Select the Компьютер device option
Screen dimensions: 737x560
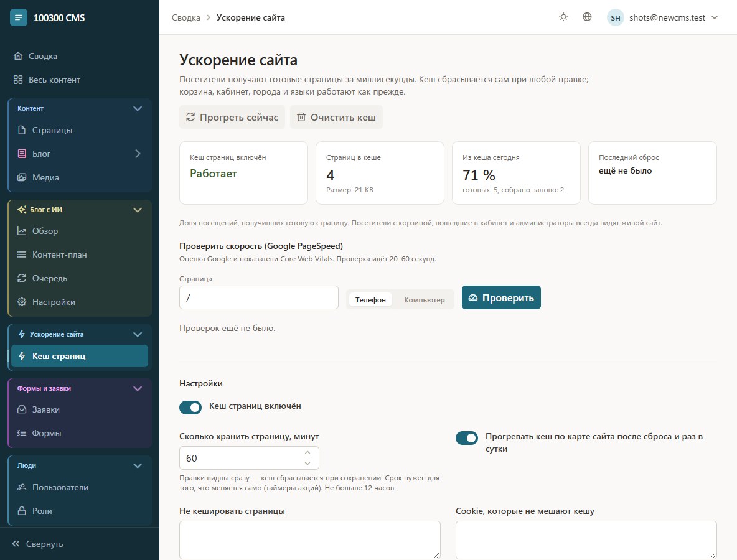[x=425, y=300]
